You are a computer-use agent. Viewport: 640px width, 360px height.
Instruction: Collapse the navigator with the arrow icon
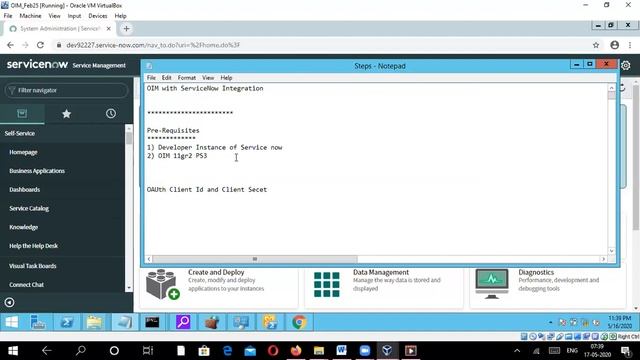(9, 302)
